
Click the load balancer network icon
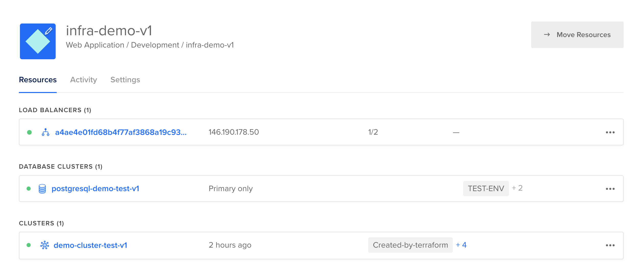[x=45, y=132]
